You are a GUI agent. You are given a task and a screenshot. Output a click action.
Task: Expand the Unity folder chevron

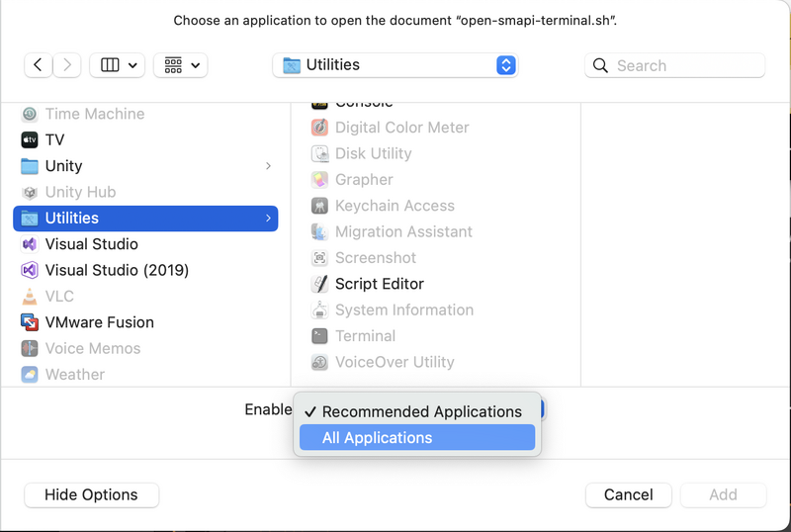click(268, 166)
